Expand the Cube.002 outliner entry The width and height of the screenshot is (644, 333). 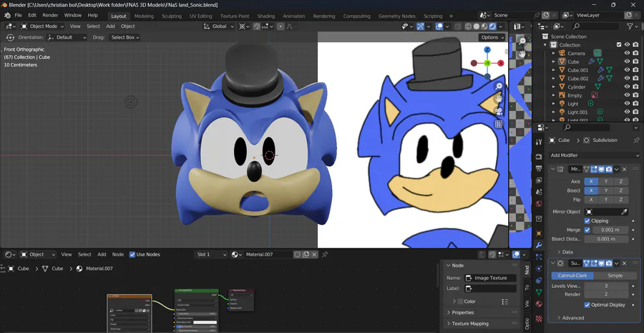(x=553, y=79)
